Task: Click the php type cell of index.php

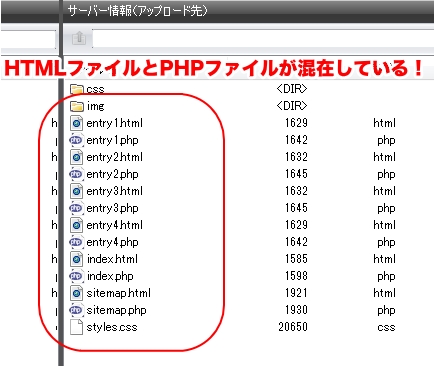Action: click(386, 277)
